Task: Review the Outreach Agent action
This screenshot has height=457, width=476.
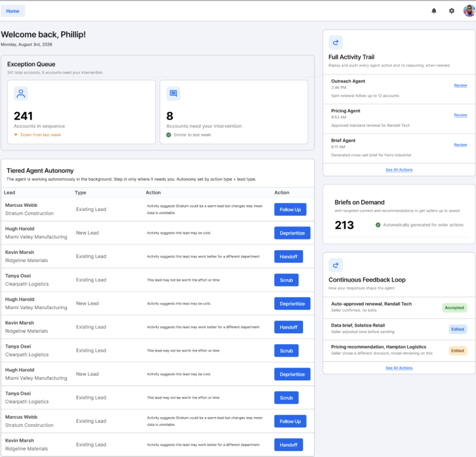Action: (460, 85)
